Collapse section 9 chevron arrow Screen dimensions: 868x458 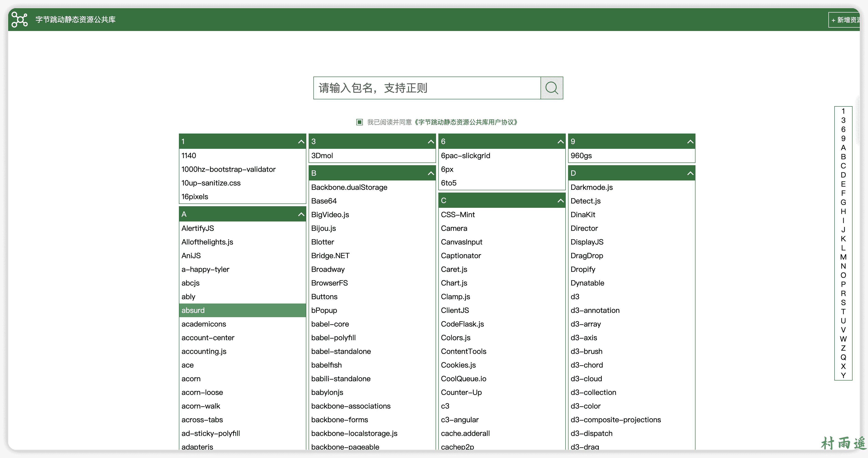coord(690,142)
